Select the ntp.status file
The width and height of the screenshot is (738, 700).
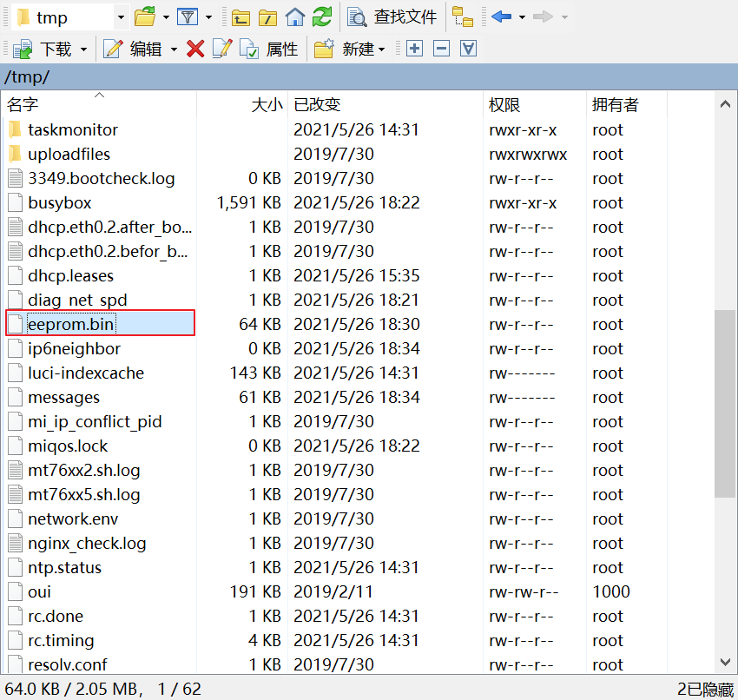pos(64,568)
